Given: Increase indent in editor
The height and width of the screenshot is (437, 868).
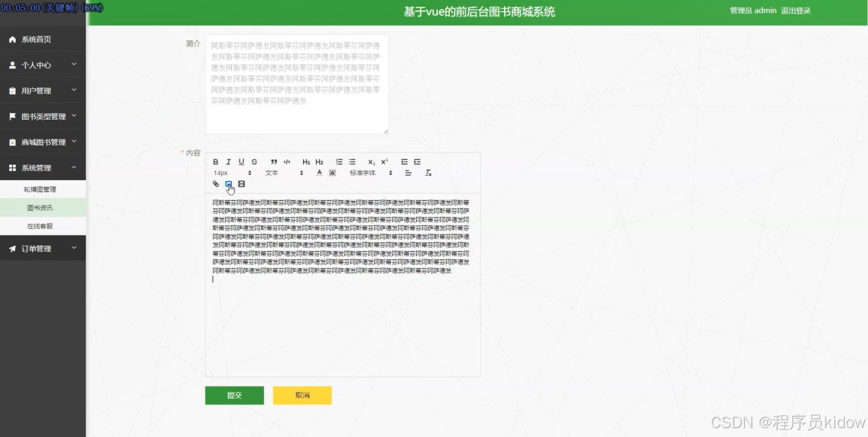Looking at the screenshot, I should [x=417, y=162].
